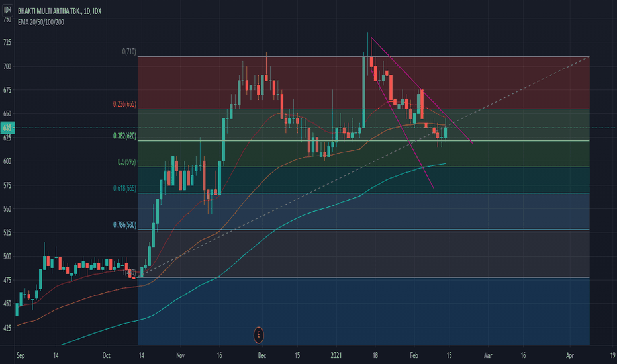This screenshot has height=364, width=617.
Task: Click the IDR currency label
Action: pyautogui.click(x=7, y=10)
